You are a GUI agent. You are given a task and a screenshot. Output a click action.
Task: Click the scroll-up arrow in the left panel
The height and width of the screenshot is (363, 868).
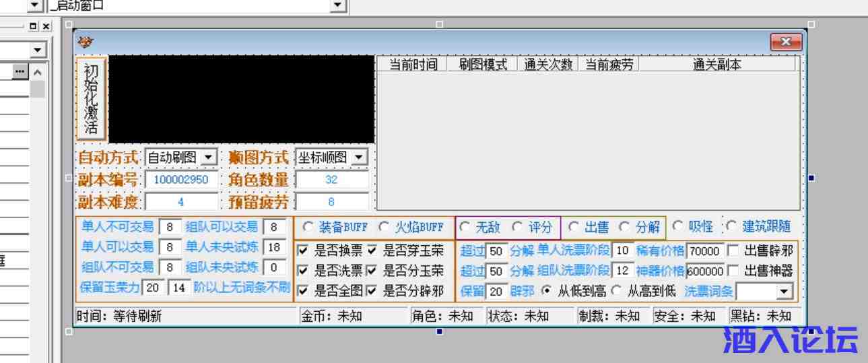point(38,71)
